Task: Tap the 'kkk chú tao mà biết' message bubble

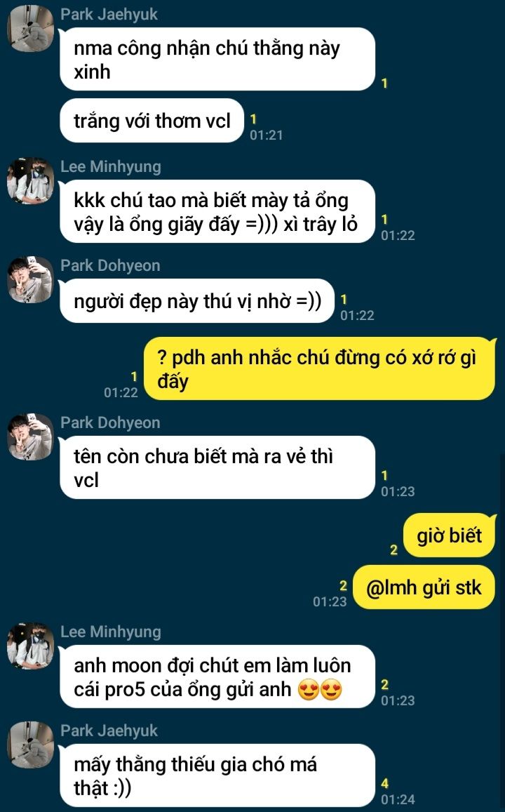Action: (217, 211)
